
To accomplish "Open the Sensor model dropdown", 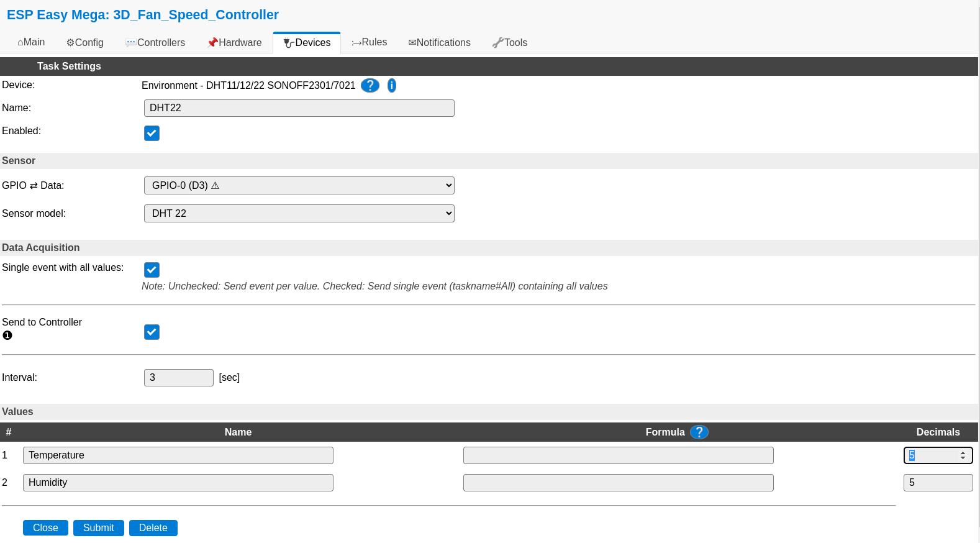I will click(299, 213).
